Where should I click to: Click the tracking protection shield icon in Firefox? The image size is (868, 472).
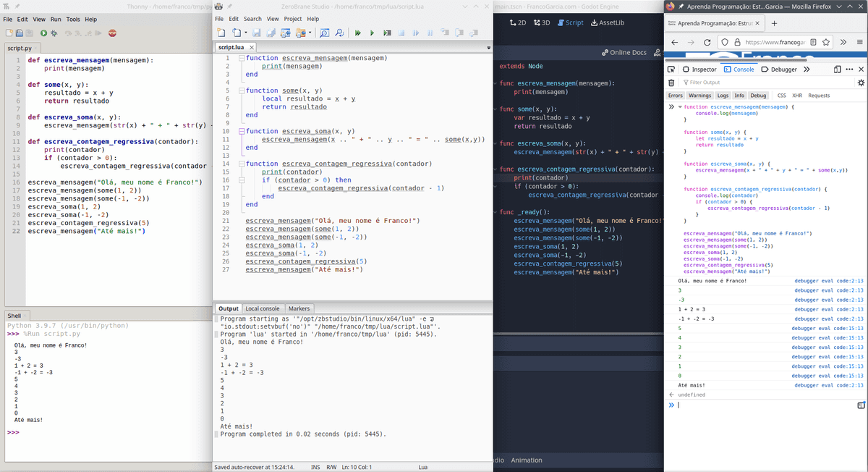point(725,42)
